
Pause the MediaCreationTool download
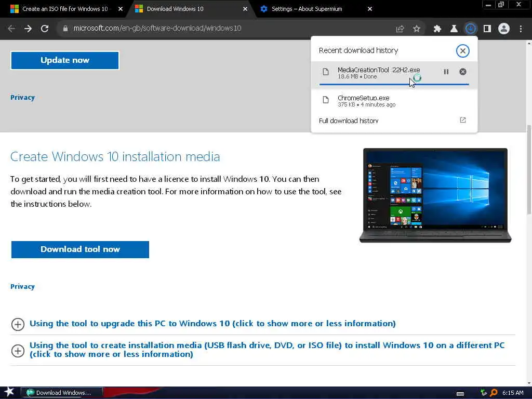tap(446, 72)
